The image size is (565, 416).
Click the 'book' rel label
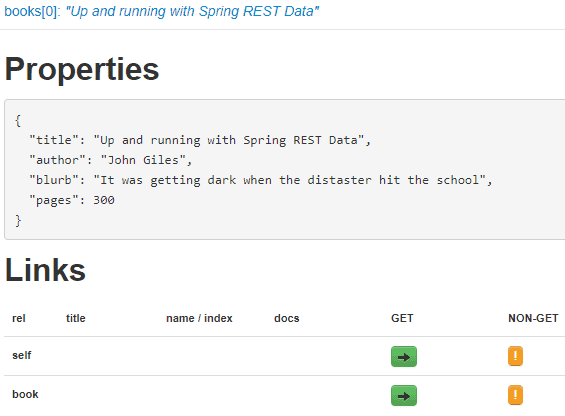tap(25, 394)
